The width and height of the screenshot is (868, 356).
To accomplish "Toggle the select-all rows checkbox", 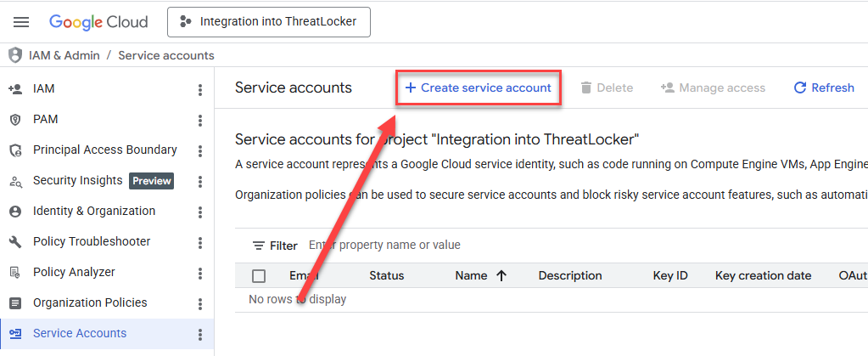I will tap(259, 276).
